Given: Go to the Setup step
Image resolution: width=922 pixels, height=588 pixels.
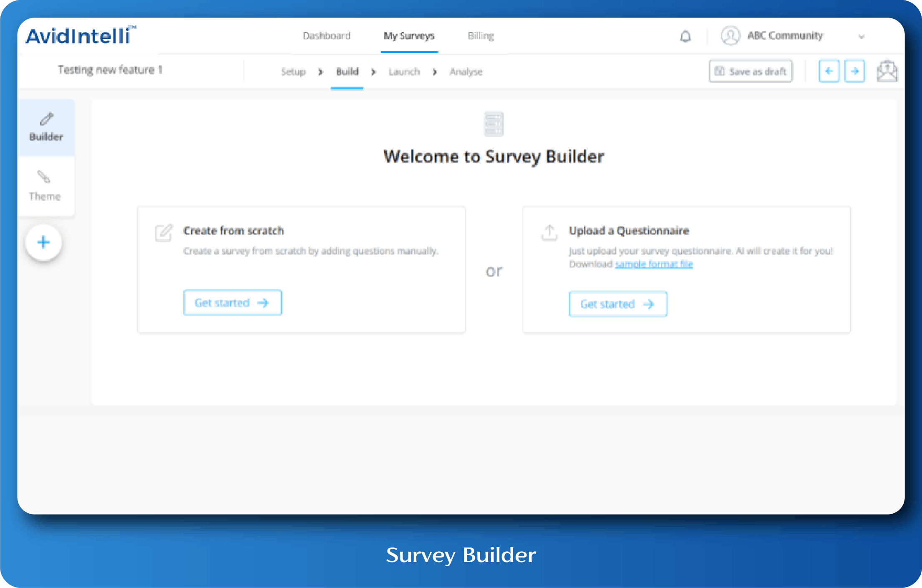Looking at the screenshot, I should tap(293, 72).
